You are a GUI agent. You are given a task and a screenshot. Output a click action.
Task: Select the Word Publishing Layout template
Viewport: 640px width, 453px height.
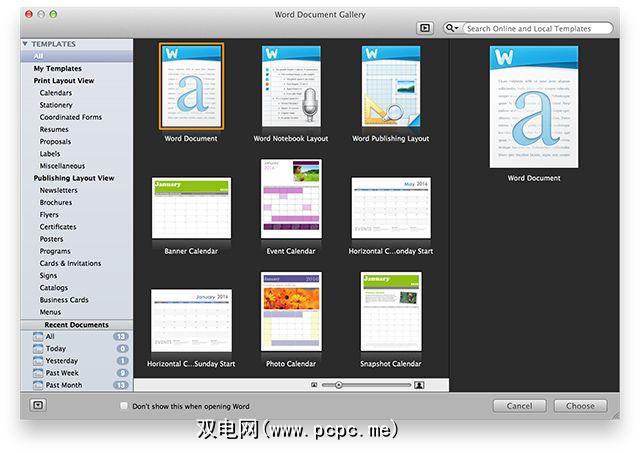[x=391, y=86]
